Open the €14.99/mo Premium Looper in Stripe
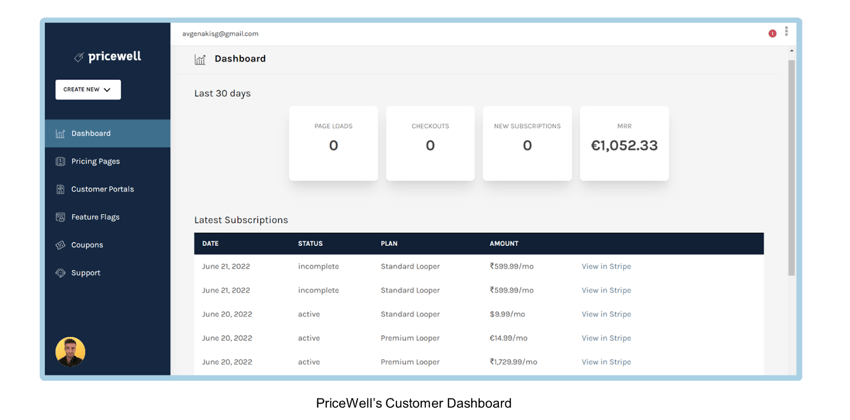The height and width of the screenshot is (420, 850). (606, 338)
